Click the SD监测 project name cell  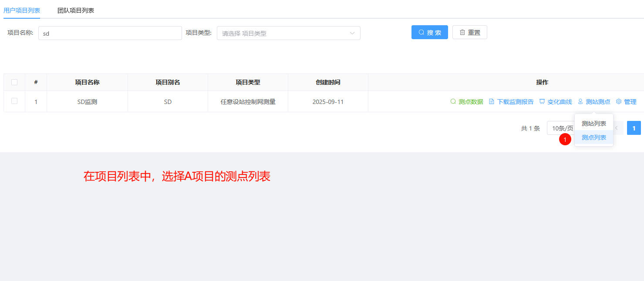tap(87, 102)
